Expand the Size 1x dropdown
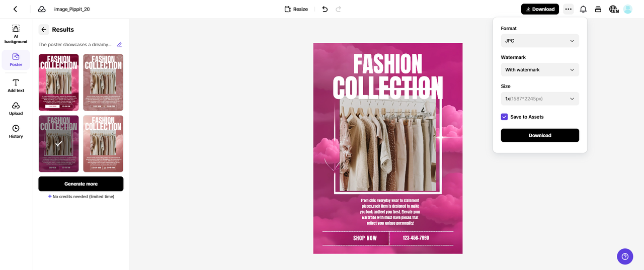644x270 pixels. (x=540, y=99)
